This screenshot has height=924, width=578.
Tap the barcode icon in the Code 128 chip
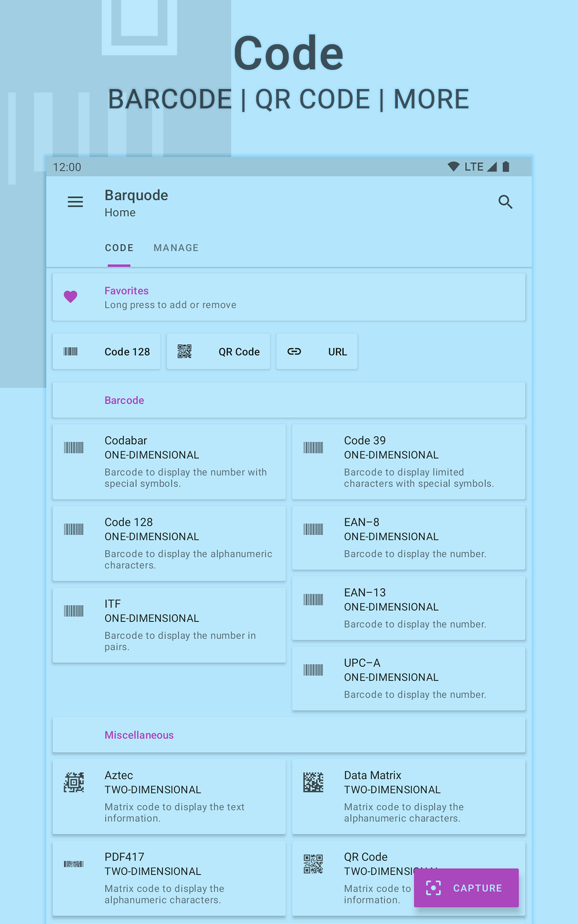(71, 352)
